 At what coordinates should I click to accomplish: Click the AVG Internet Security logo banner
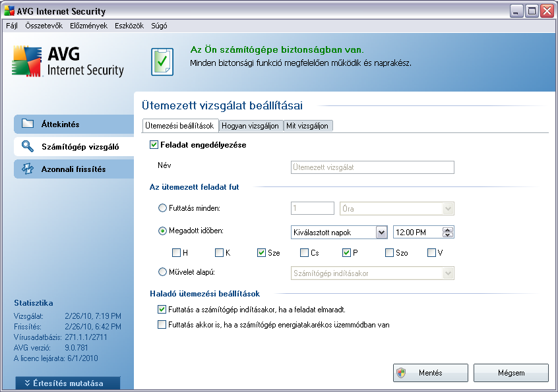[x=68, y=61]
